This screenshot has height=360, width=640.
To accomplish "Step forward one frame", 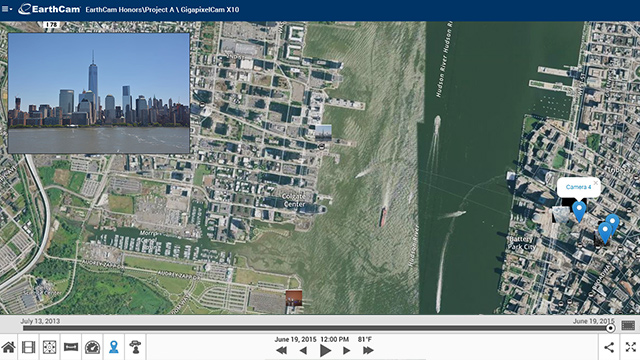I will tap(346, 350).
